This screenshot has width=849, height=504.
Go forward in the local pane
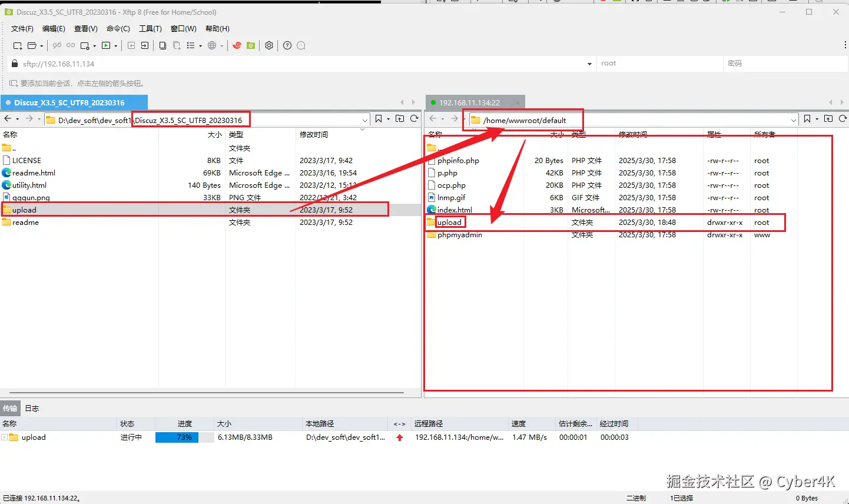(x=29, y=119)
